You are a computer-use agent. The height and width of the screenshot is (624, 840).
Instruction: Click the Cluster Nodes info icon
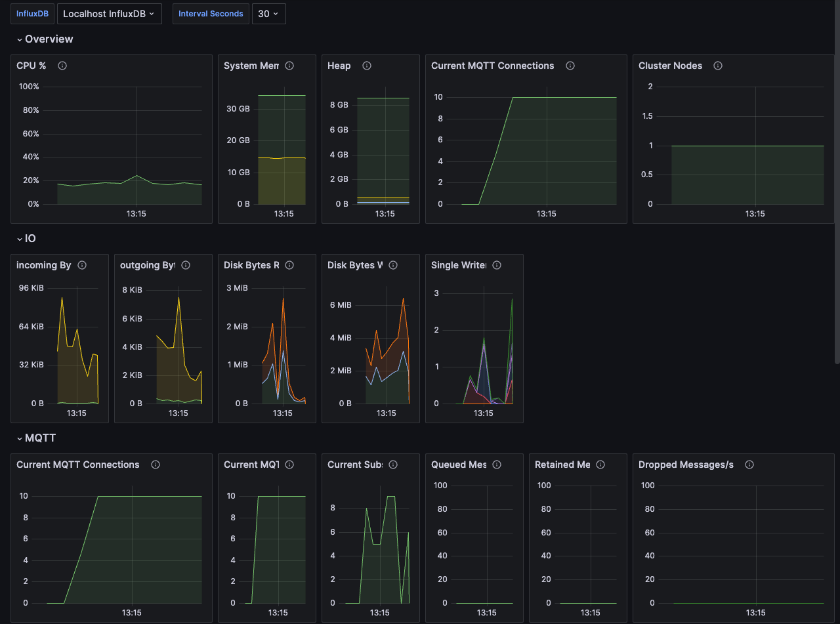point(718,66)
